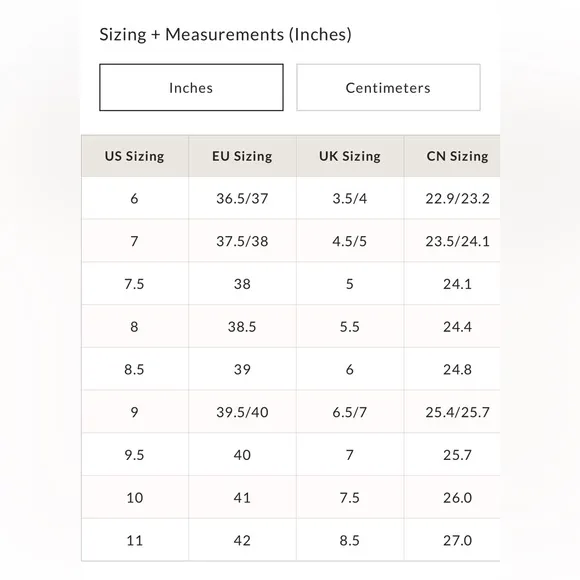Image resolution: width=580 pixels, height=580 pixels.
Task: Click the UK size 7.5 cell
Action: [350, 497]
